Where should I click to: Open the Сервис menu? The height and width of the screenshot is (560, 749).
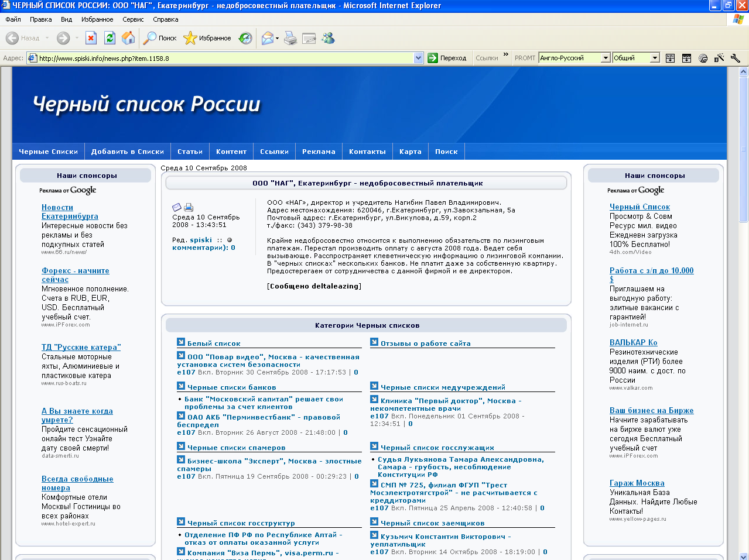click(x=133, y=19)
